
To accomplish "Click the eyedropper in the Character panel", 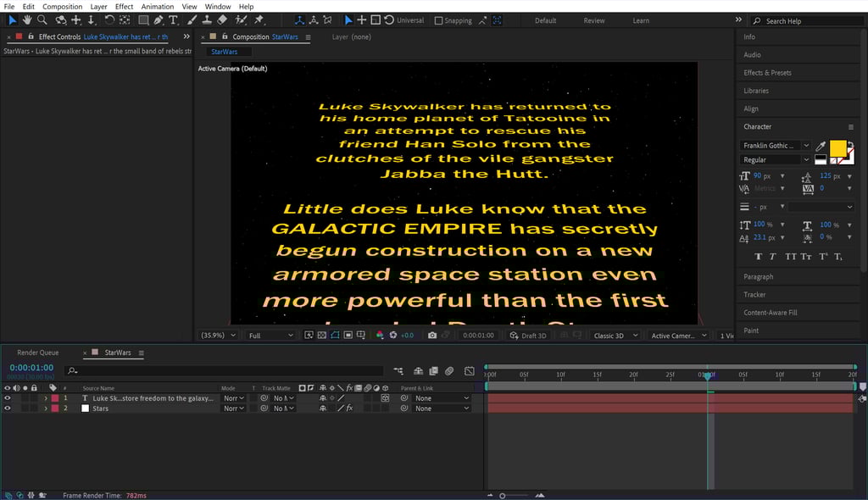I will [821, 146].
